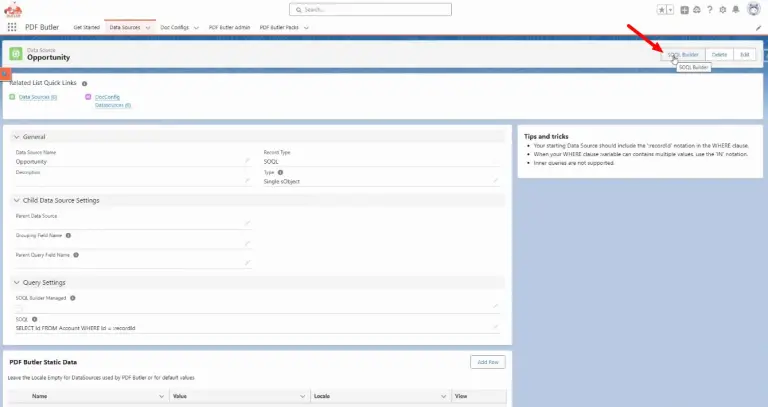768x407 pixels.
Task: Open PDF Butler Packs tab
Action: tap(279, 27)
